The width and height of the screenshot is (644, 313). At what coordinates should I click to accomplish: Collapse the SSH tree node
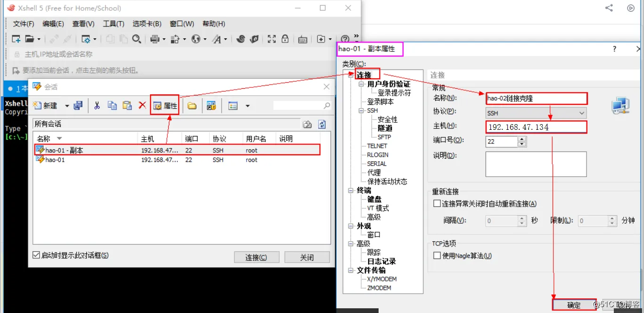[x=361, y=110]
